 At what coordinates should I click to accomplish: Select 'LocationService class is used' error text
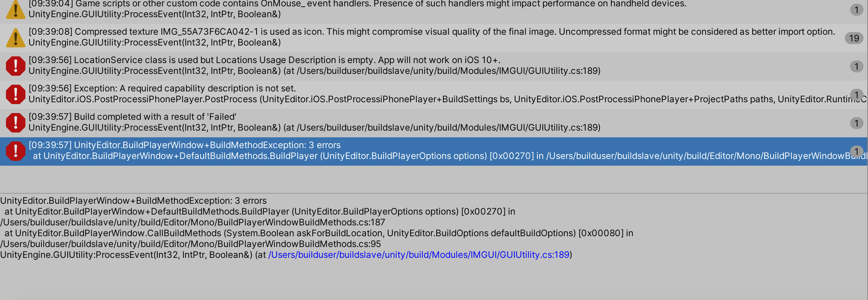(264, 60)
